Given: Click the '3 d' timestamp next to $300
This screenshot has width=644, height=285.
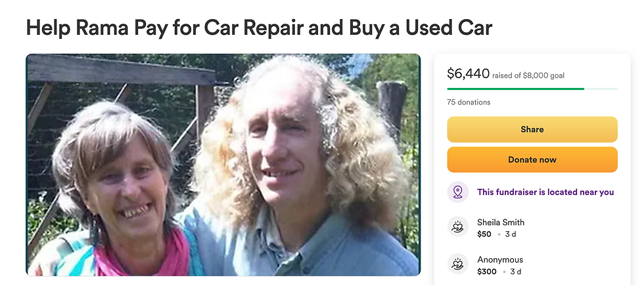Looking at the screenshot, I should [516, 271].
